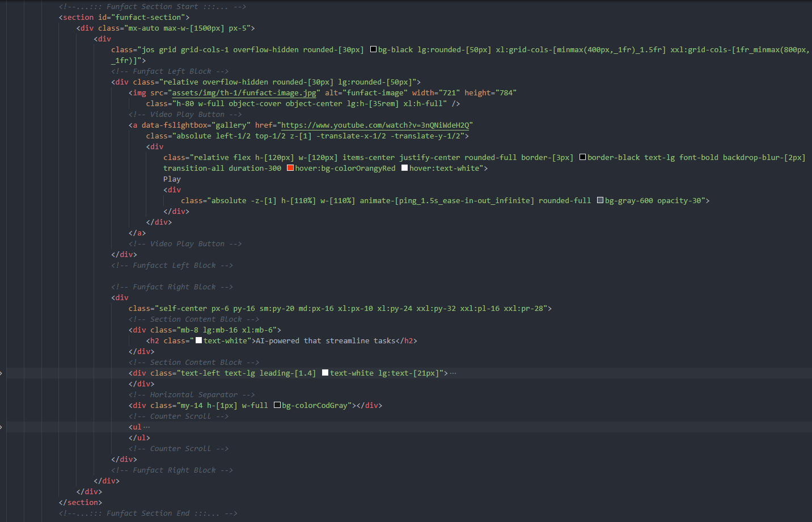Click the data-fslightbox="gallery" attribute
The image size is (812, 522).
click(196, 125)
